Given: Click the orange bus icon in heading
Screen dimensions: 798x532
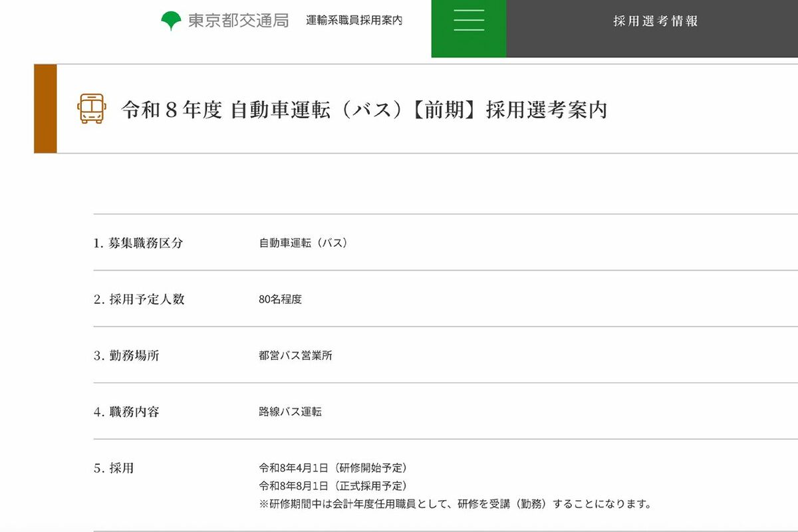Looking at the screenshot, I should [91, 108].
